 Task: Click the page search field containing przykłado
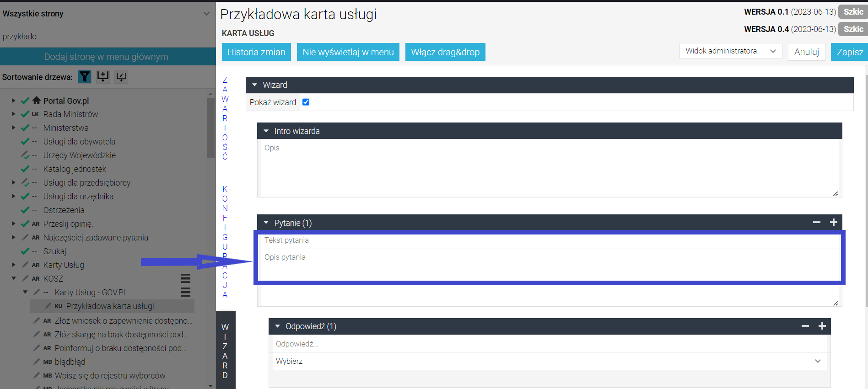(107, 37)
